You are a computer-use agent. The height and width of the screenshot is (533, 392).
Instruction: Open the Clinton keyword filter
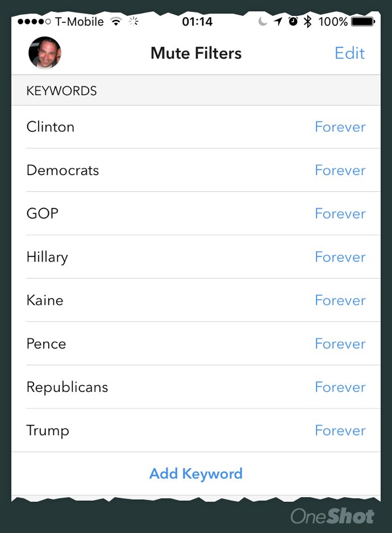click(51, 127)
